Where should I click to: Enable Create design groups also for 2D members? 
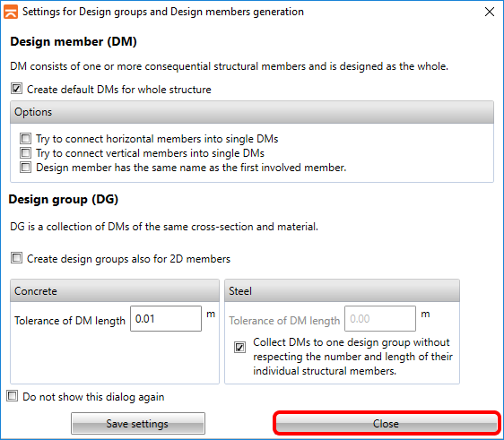[16, 258]
